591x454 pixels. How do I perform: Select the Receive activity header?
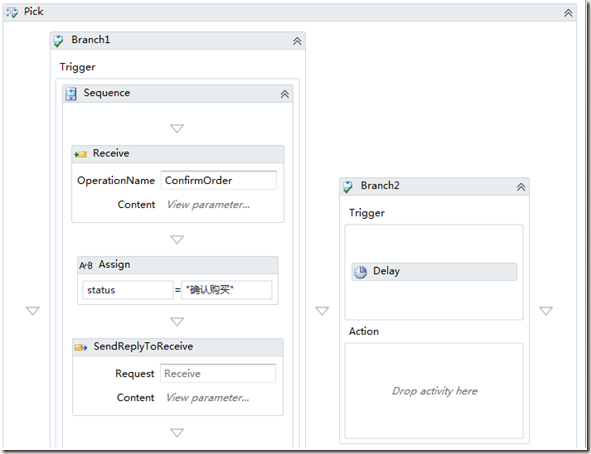(x=178, y=154)
